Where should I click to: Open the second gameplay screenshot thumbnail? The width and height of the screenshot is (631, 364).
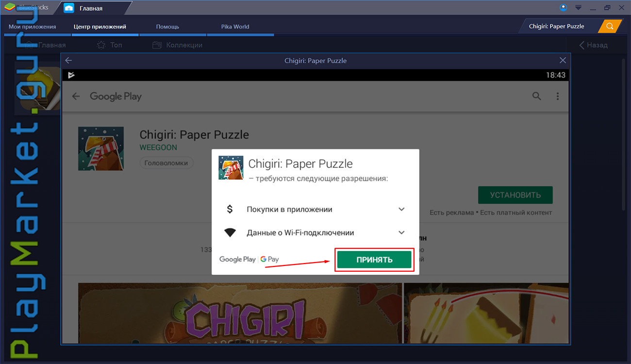pyautogui.click(x=486, y=313)
